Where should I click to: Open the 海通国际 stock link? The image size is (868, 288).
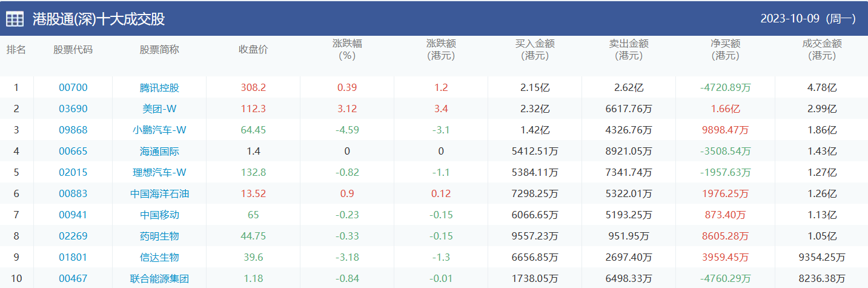159,151
